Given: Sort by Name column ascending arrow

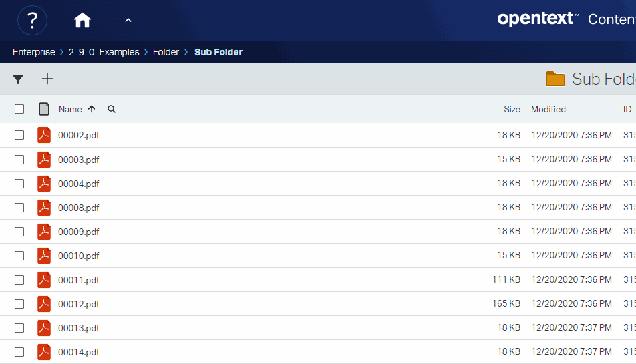Looking at the screenshot, I should point(92,109).
